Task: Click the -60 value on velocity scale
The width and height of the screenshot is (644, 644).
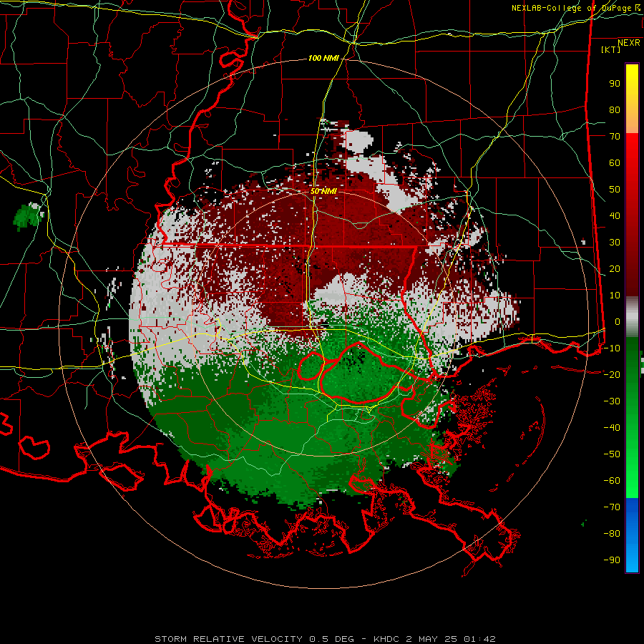Action: click(x=612, y=481)
